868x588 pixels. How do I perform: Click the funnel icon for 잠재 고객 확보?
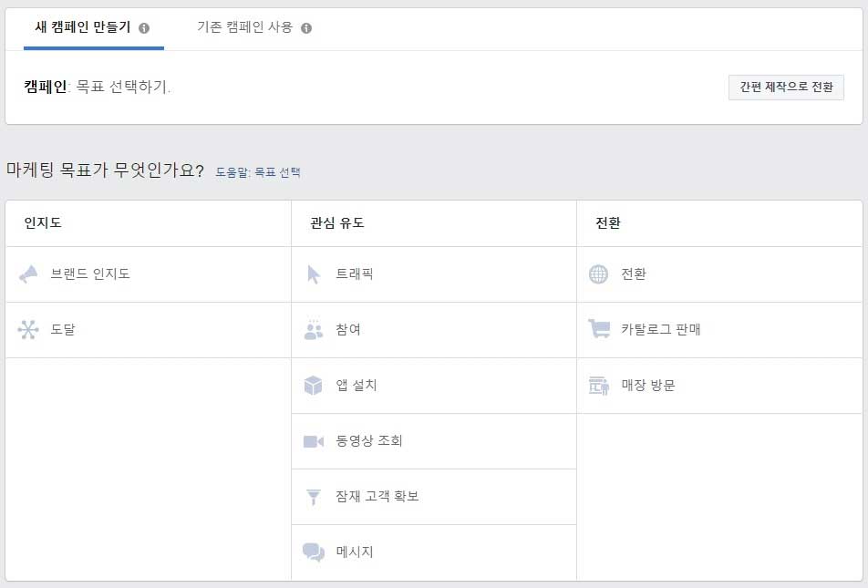pos(314,497)
